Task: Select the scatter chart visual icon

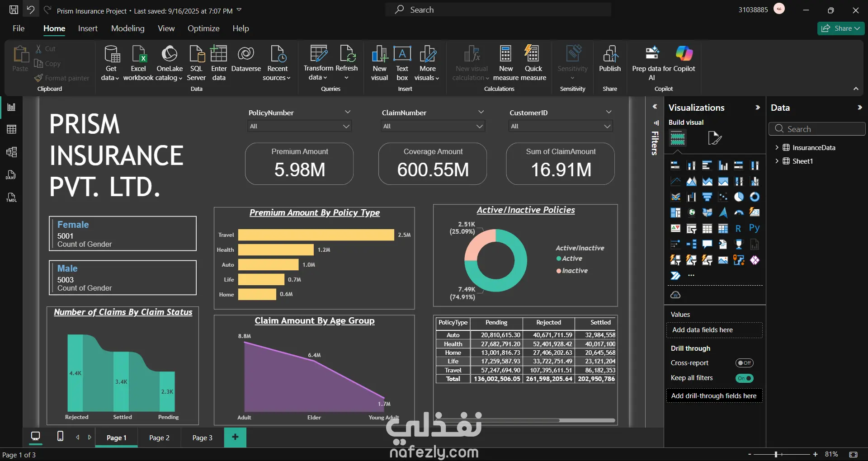Action: click(x=723, y=197)
